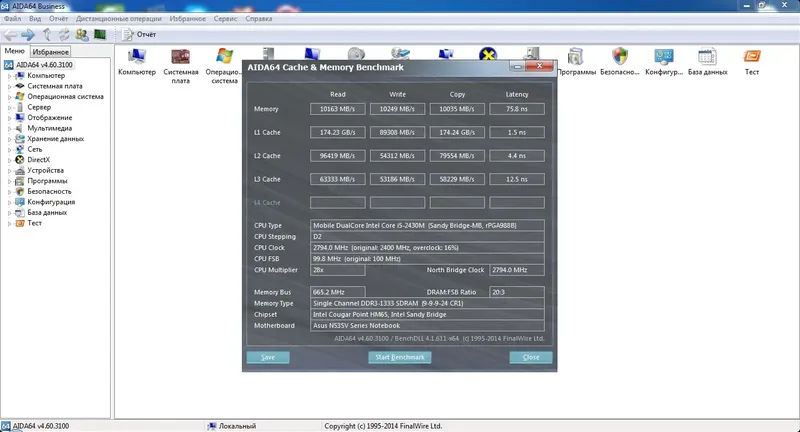Click the Start Benchmark button

(x=400, y=358)
